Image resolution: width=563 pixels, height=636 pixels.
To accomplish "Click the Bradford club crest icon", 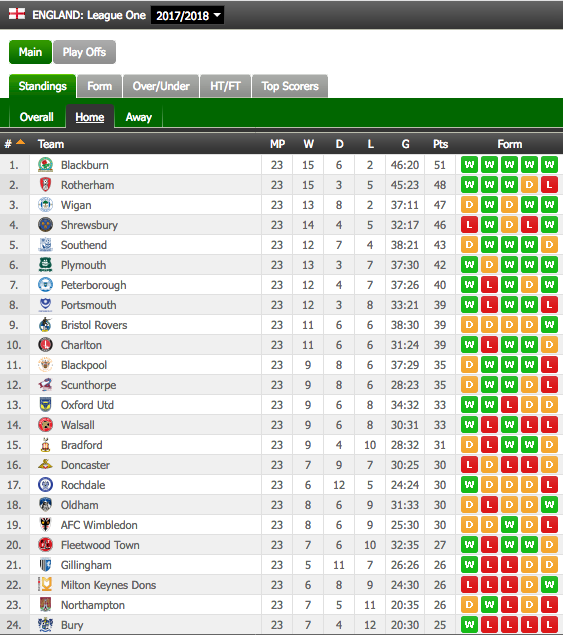I will (x=45, y=445).
